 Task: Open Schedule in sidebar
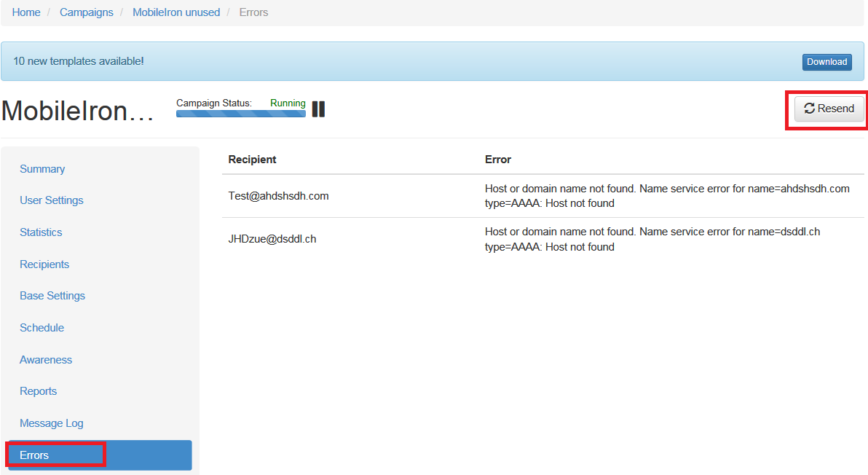pos(42,328)
